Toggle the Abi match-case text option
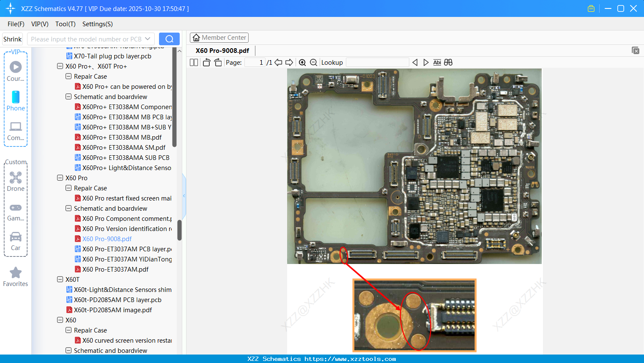The width and height of the screenshot is (644, 363). tap(437, 63)
